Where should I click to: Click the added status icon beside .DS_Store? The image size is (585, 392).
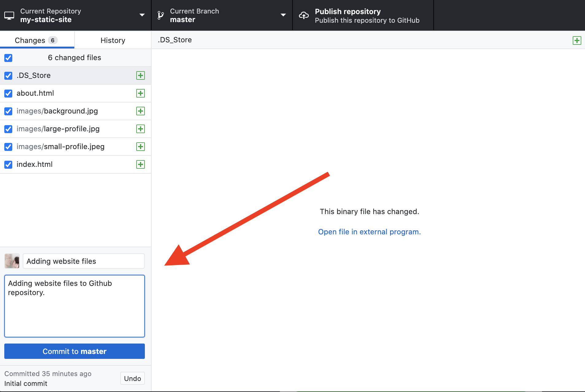point(140,75)
